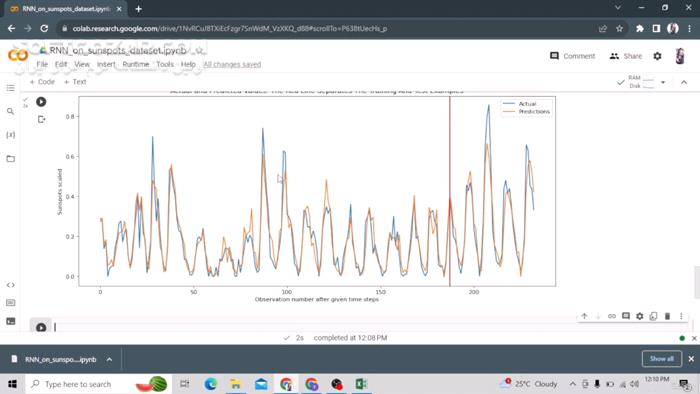Open the Comment button

tap(573, 56)
